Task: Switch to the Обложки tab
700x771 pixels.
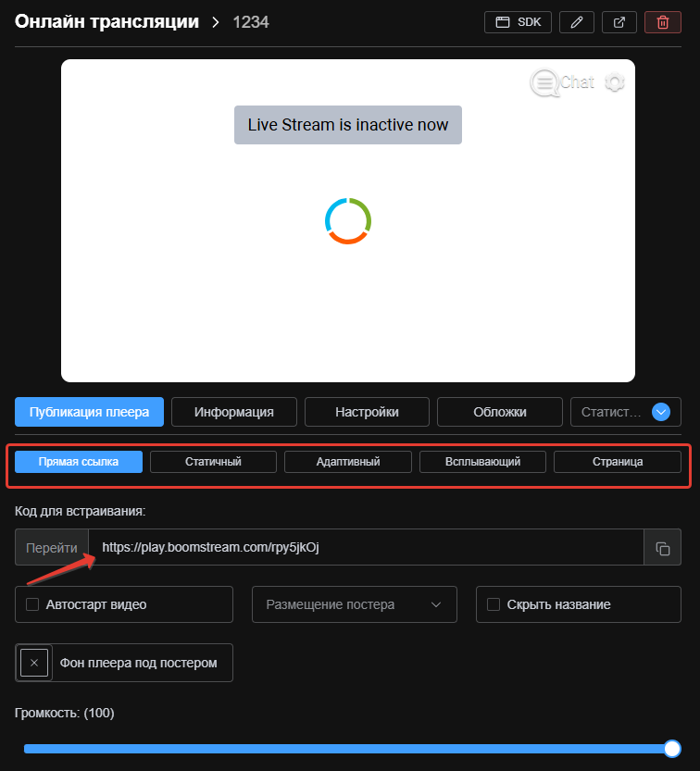Action: 500,412
